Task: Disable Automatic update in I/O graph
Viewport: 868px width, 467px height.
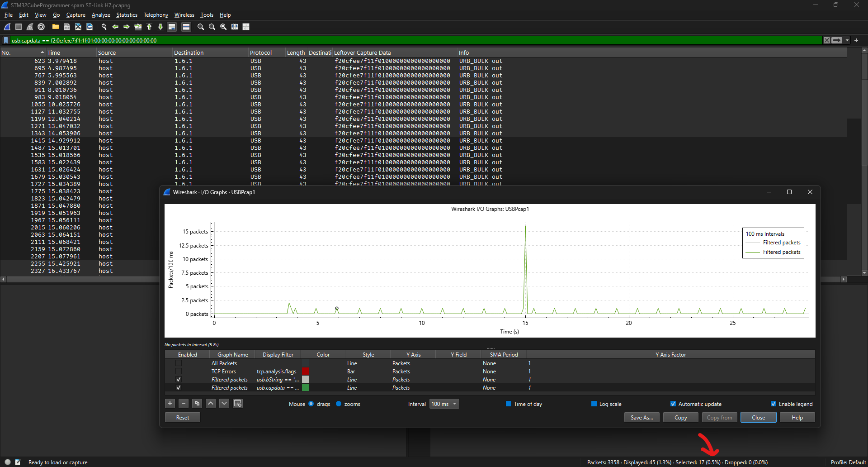Action: (673, 404)
